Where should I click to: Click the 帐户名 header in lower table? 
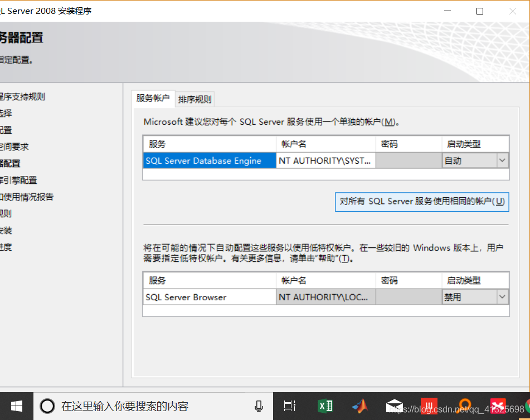pyautogui.click(x=326, y=280)
